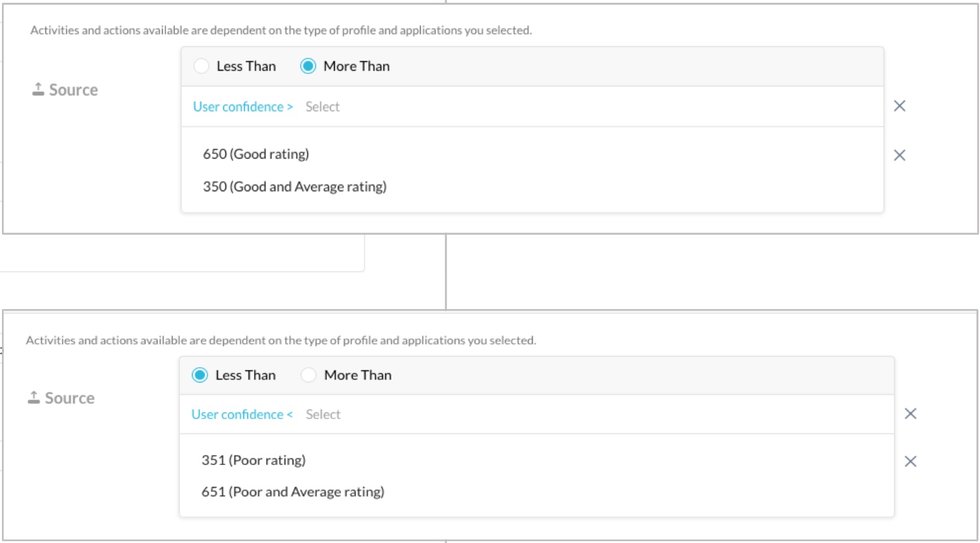Click the X beside the 'User confidence <' row
This screenshot has height=543, width=980.
point(911,414)
